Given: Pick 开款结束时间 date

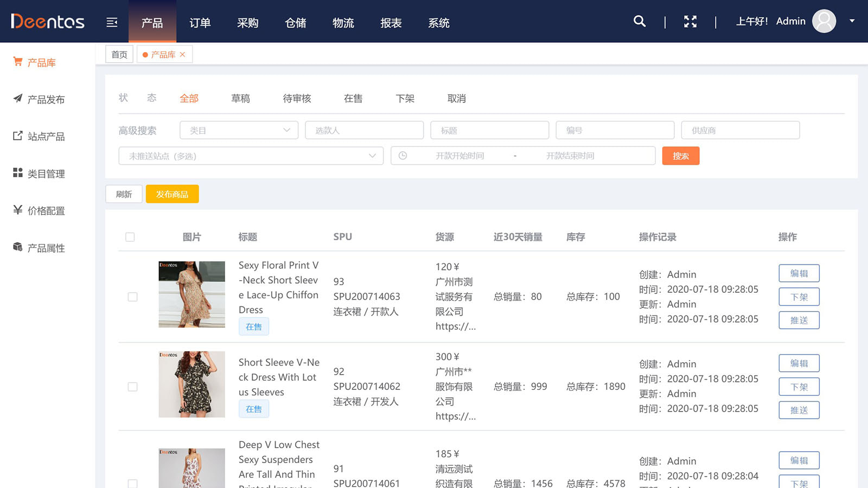Looking at the screenshot, I should click(x=570, y=156).
